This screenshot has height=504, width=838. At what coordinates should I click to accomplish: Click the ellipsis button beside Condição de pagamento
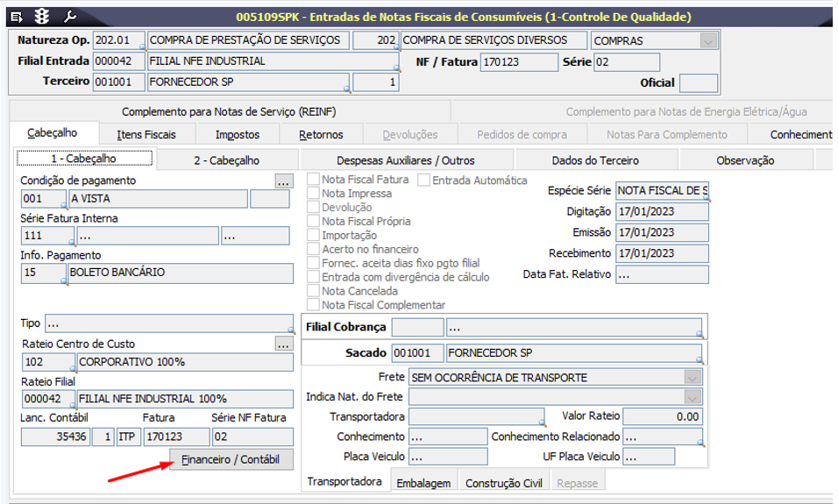283,181
